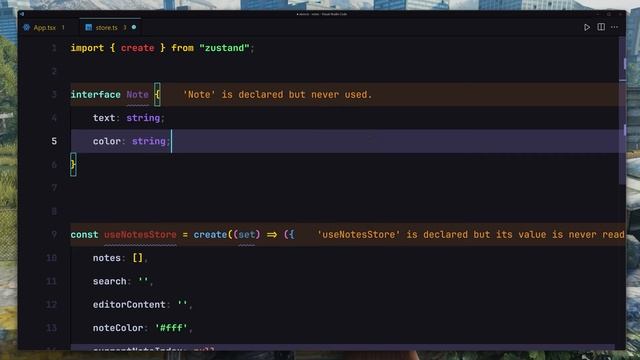Viewport: 640px width, 360px height.
Task: Click the "from" keyword on line 1
Action: (182, 48)
